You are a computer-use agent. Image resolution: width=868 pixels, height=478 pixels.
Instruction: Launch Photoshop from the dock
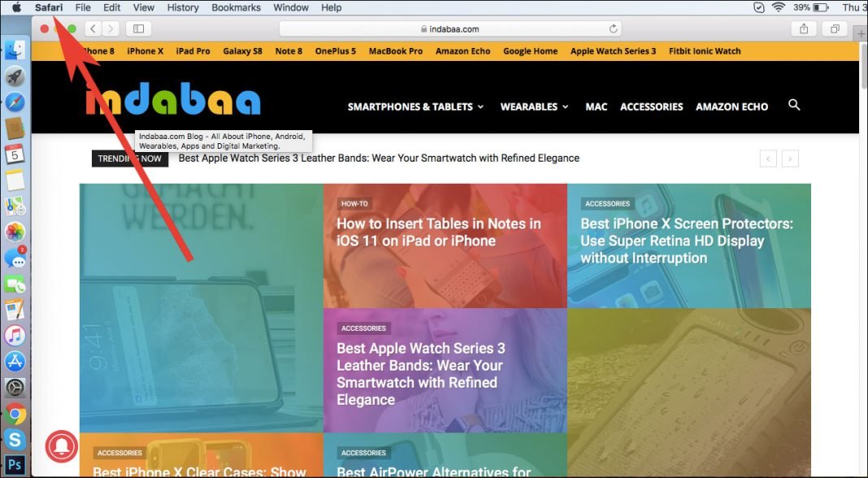point(15,465)
